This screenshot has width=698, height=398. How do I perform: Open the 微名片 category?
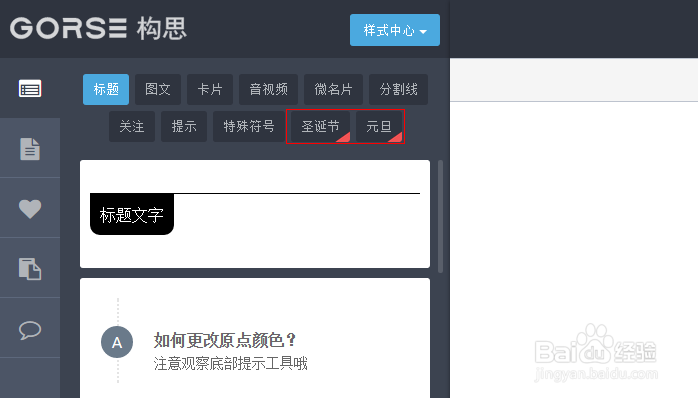(333, 89)
